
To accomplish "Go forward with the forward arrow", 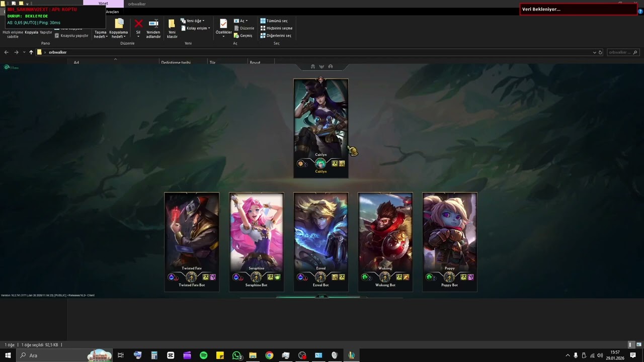I will coord(16,52).
